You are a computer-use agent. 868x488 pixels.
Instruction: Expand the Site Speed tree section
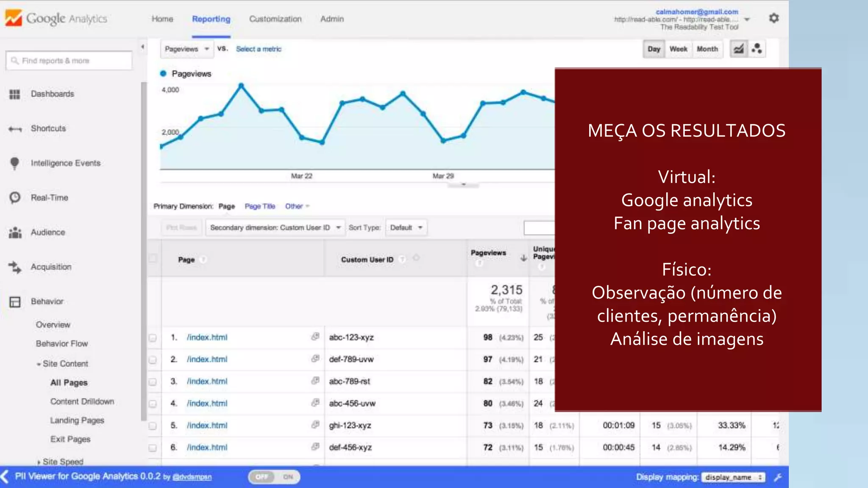pyautogui.click(x=39, y=462)
